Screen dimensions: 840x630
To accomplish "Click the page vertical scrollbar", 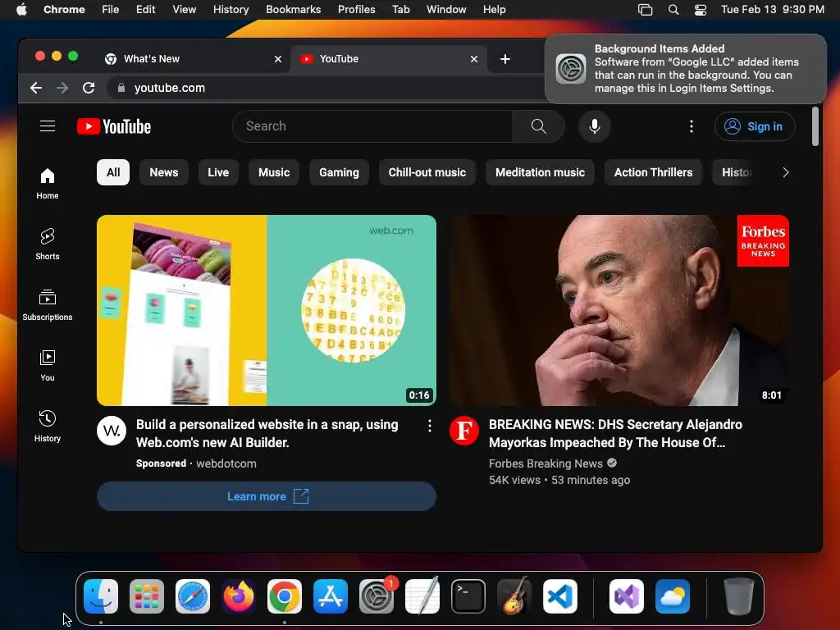I will point(815,126).
